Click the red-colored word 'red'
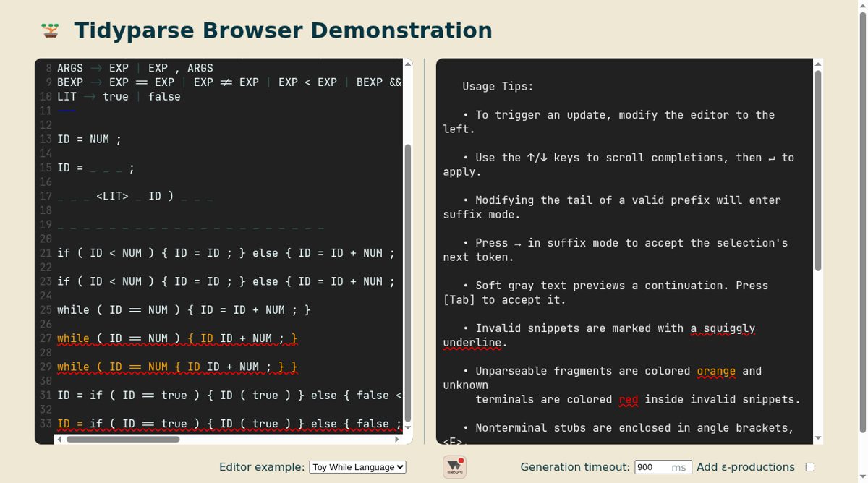This screenshot has height=483, width=868. tap(629, 399)
